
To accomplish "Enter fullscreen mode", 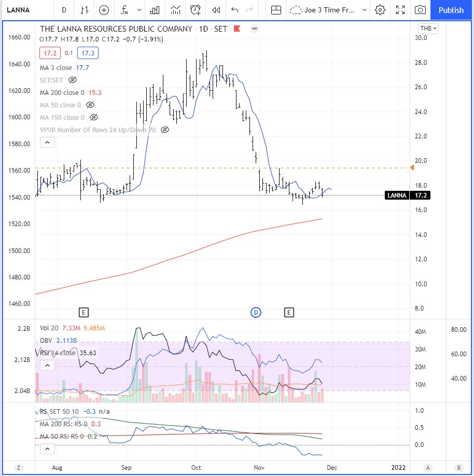I will pyautogui.click(x=400, y=10).
